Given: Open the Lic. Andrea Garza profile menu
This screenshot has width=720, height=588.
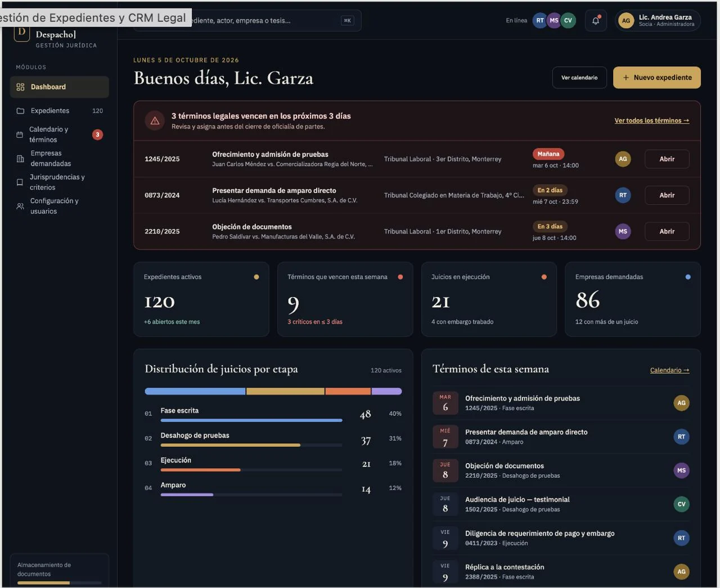Looking at the screenshot, I should tap(658, 21).
